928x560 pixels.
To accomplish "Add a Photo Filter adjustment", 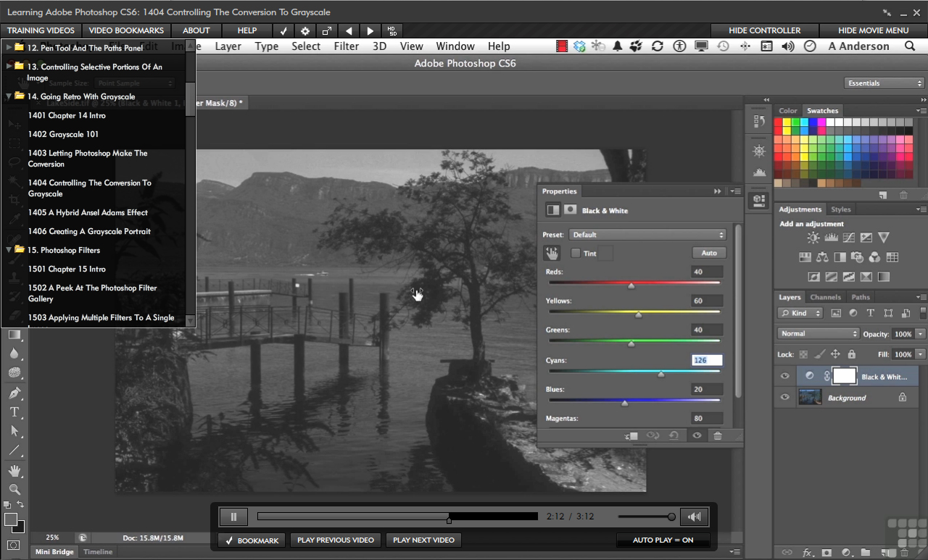I will click(x=858, y=257).
